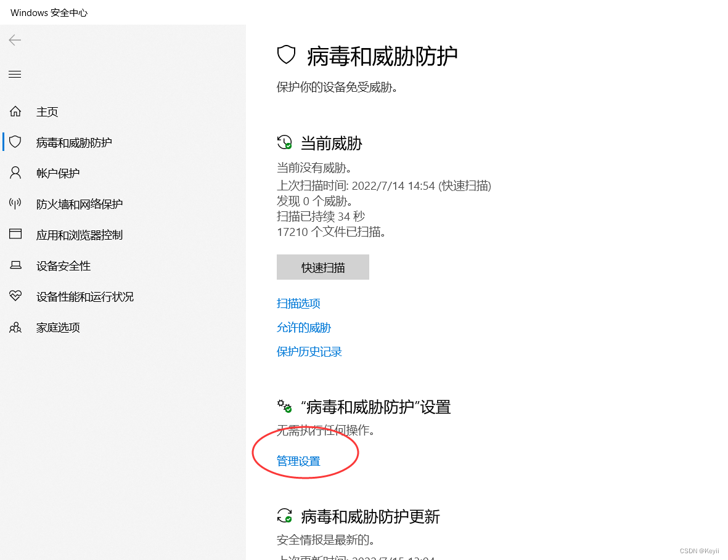The image size is (728, 560).
Task: Click the clock icon next to 当前威胁
Action: 284,142
